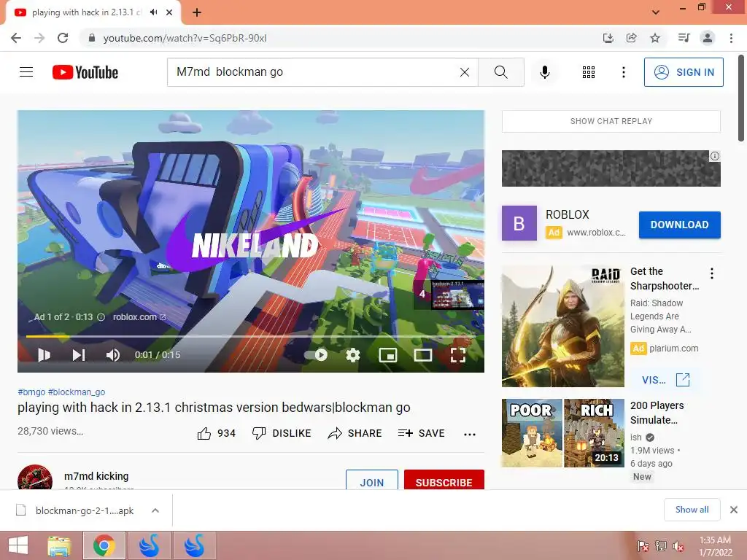Seek along the ad progress bar
This screenshot has width=747, height=560.
pos(251,336)
